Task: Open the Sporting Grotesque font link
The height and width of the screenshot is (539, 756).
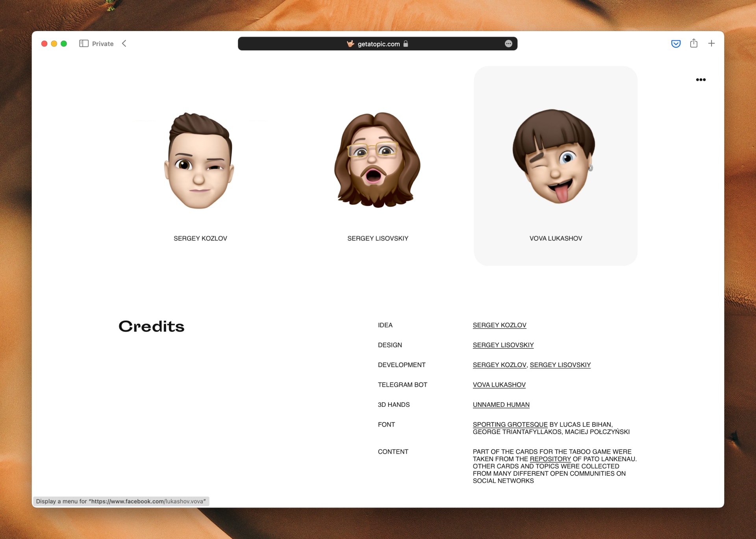Action: 510,425
